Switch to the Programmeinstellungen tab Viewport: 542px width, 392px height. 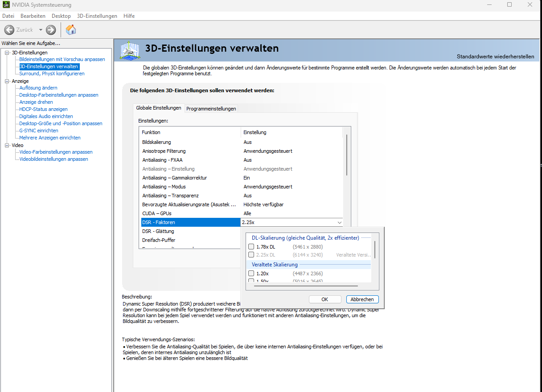click(211, 109)
